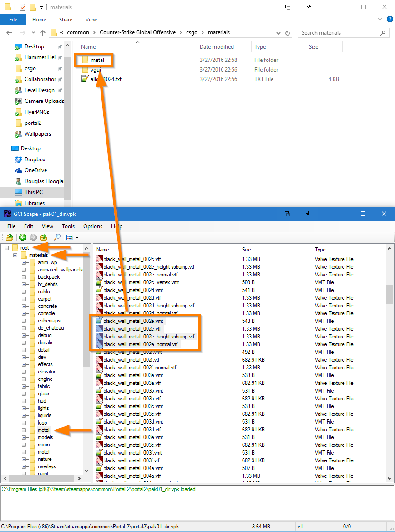Click common in the address breadcrumb

78,33
